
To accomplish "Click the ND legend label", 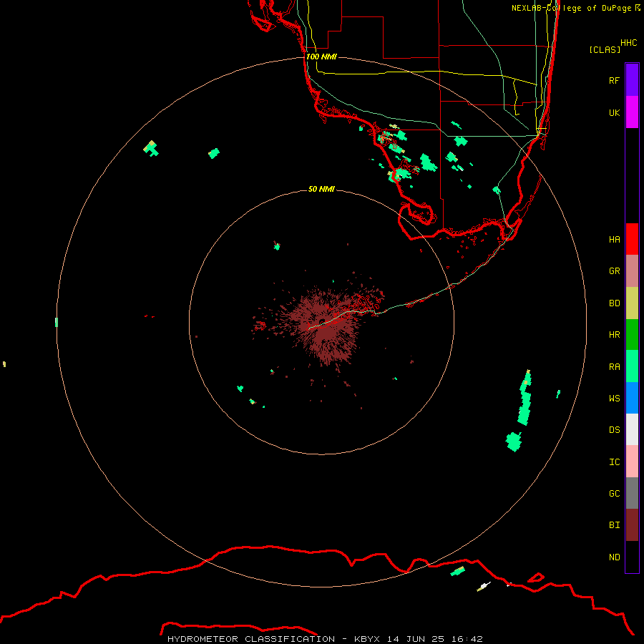I will tap(614, 557).
